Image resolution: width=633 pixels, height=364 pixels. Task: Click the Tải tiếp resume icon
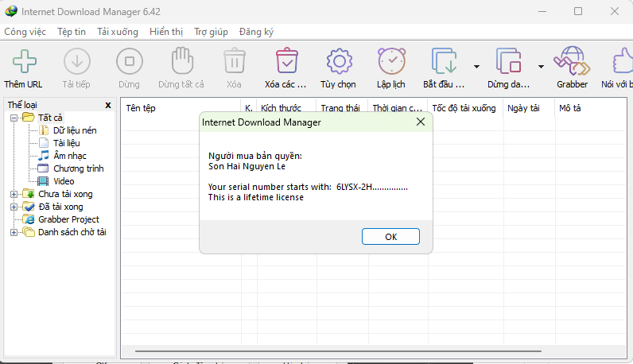pyautogui.click(x=76, y=61)
